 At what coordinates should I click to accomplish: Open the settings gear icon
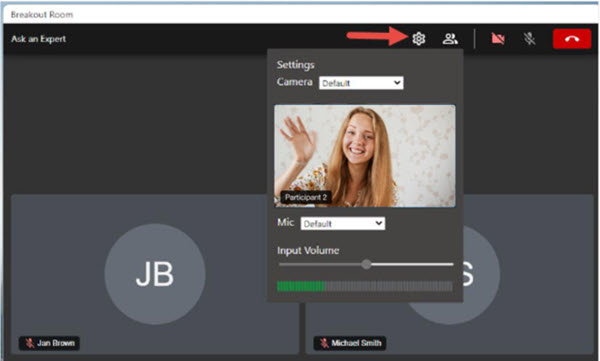tap(419, 39)
